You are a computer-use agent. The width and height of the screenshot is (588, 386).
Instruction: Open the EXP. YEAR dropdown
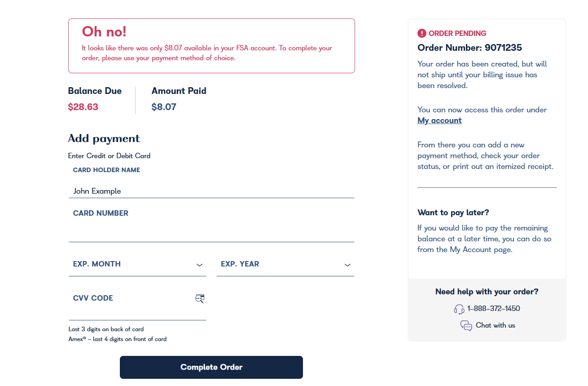(285, 265)
